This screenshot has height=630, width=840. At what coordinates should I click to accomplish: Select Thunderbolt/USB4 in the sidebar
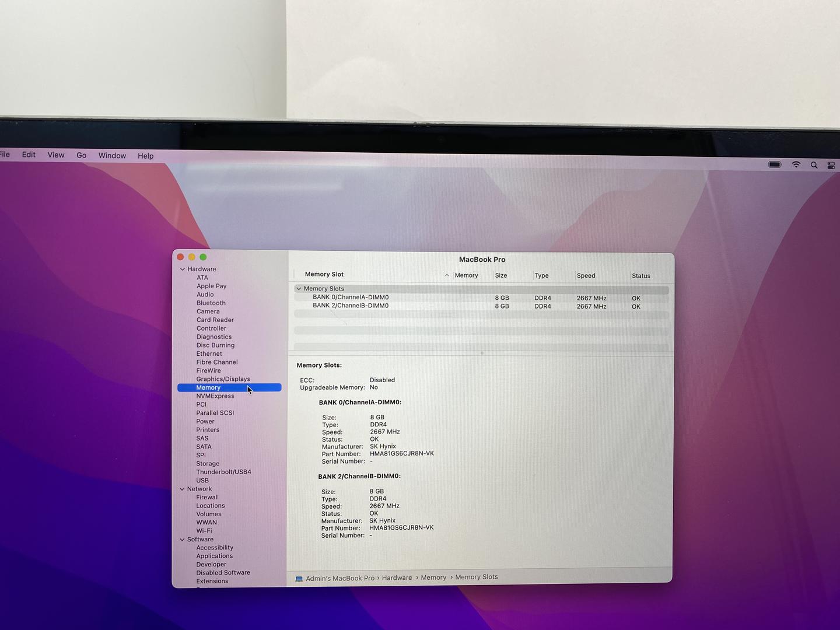tap(224, 473)
